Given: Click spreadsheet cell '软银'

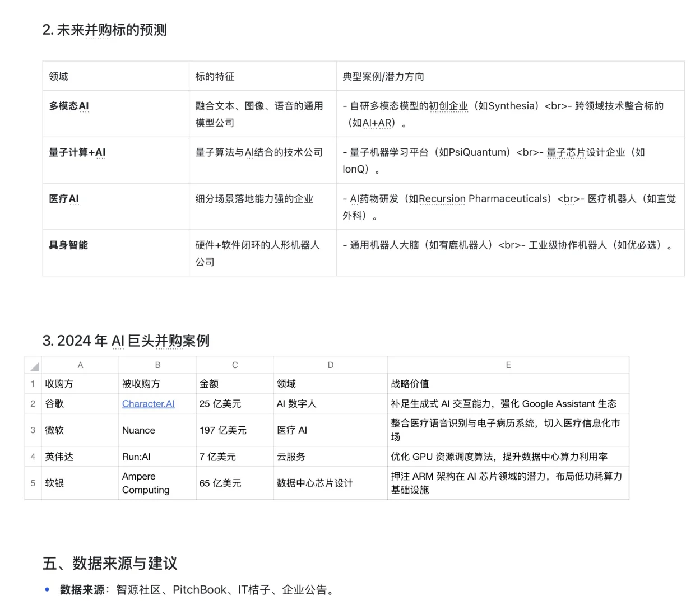Looking at the screenshot, I should [x=80, y=483].
